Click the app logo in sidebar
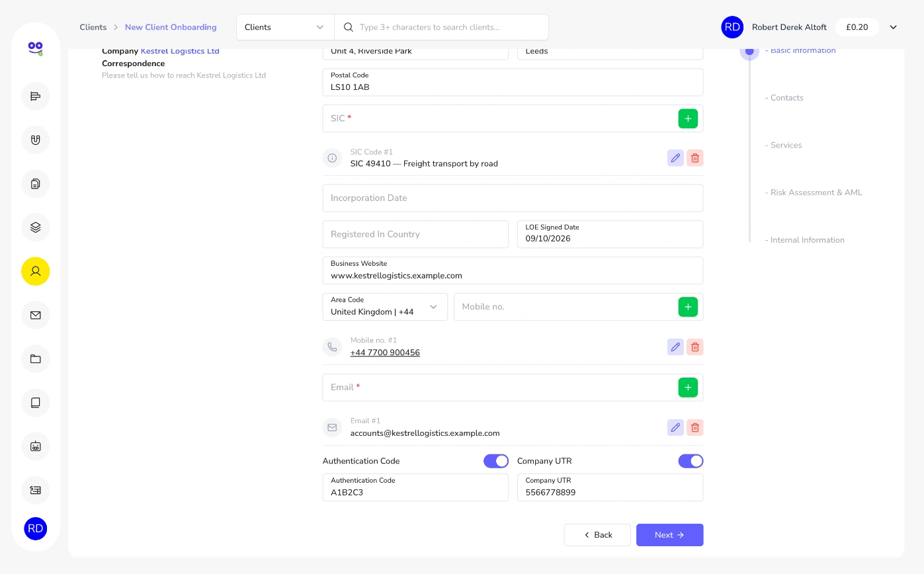The image size is (924, 574). 36,48
